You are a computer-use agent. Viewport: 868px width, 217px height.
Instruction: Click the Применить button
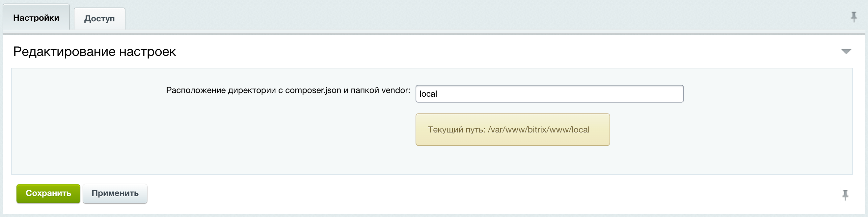(115, 193)
